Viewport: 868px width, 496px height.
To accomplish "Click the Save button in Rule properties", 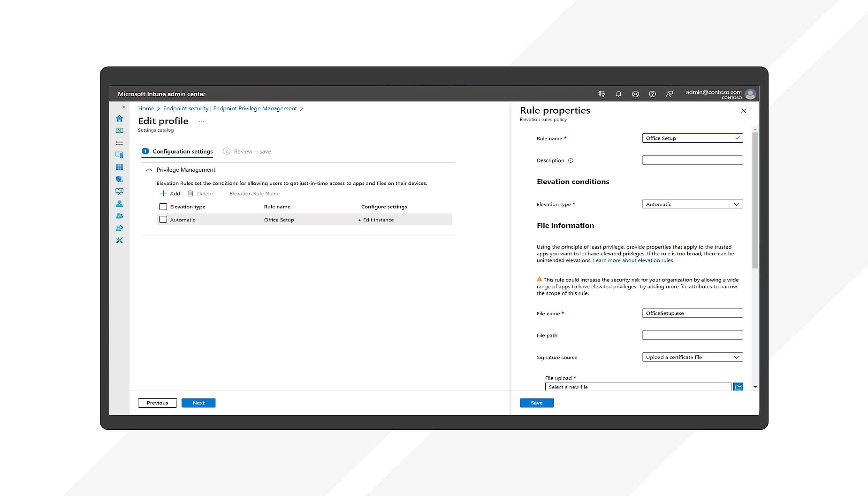I will point(536,403).
